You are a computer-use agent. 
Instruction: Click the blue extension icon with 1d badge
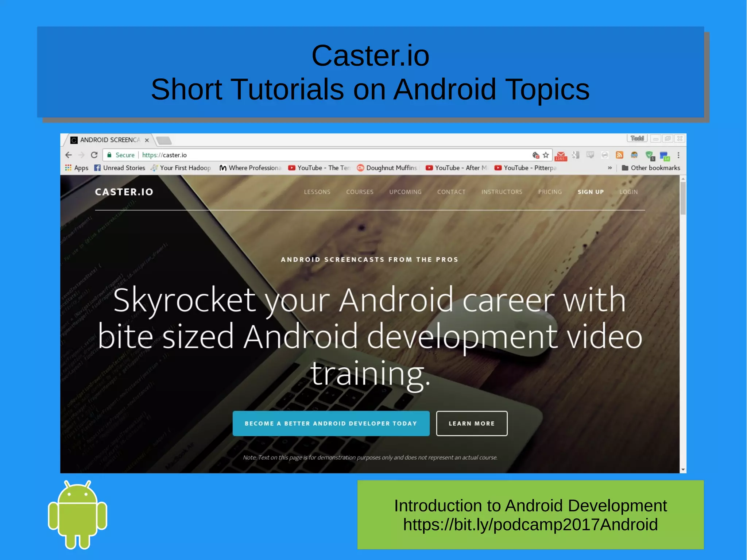pos(665,156)
